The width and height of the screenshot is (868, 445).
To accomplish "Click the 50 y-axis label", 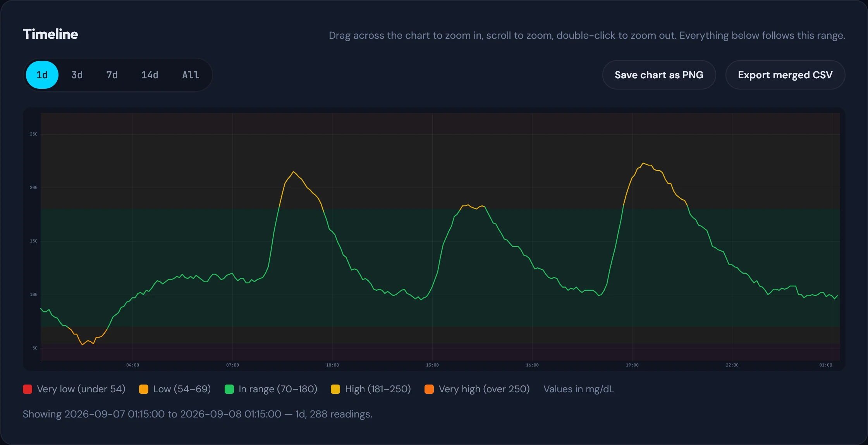I will tap(35, 348).
